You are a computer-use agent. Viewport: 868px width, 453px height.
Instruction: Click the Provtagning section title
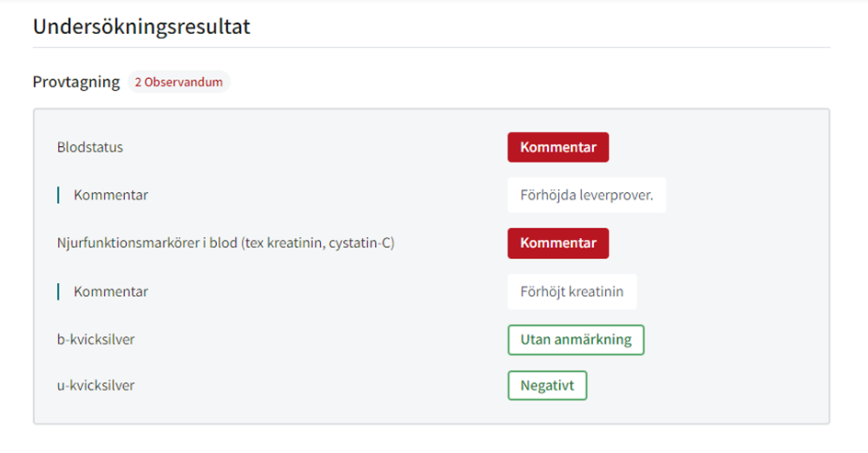coord(75,82)
